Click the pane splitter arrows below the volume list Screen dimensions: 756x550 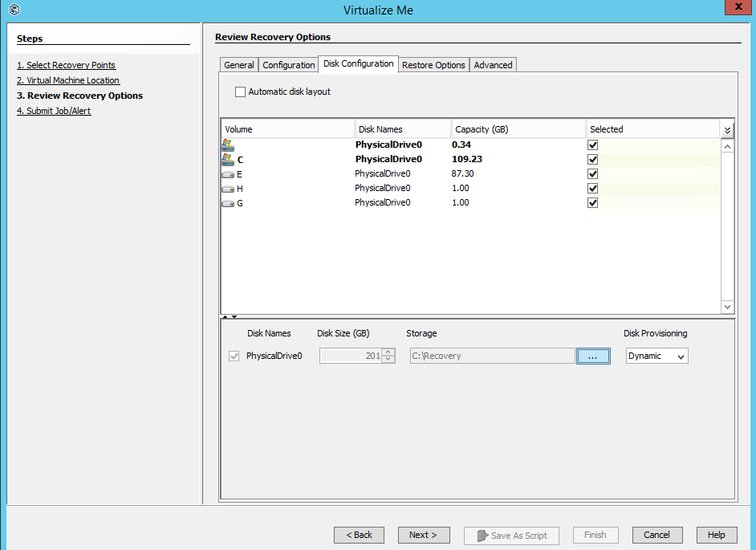click(x=229, y=316)
